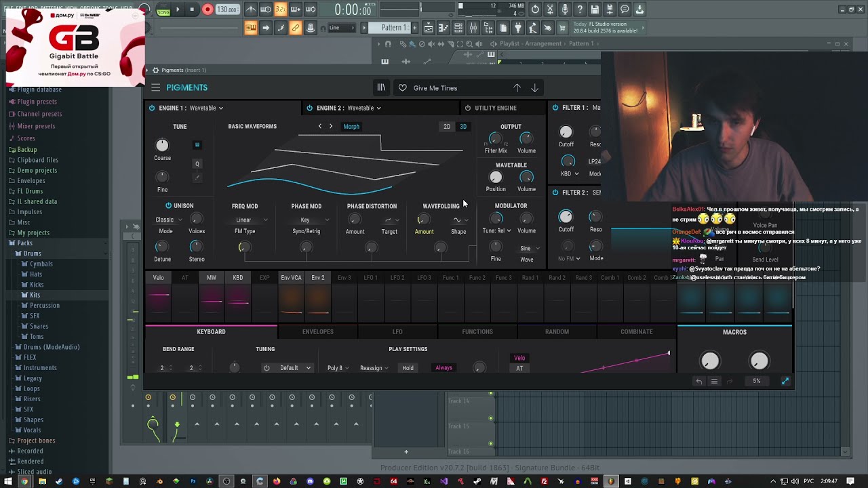Open the channel rack from FL toolbar
The width and height of the screenshot is (868, 488).
point(458,28)
